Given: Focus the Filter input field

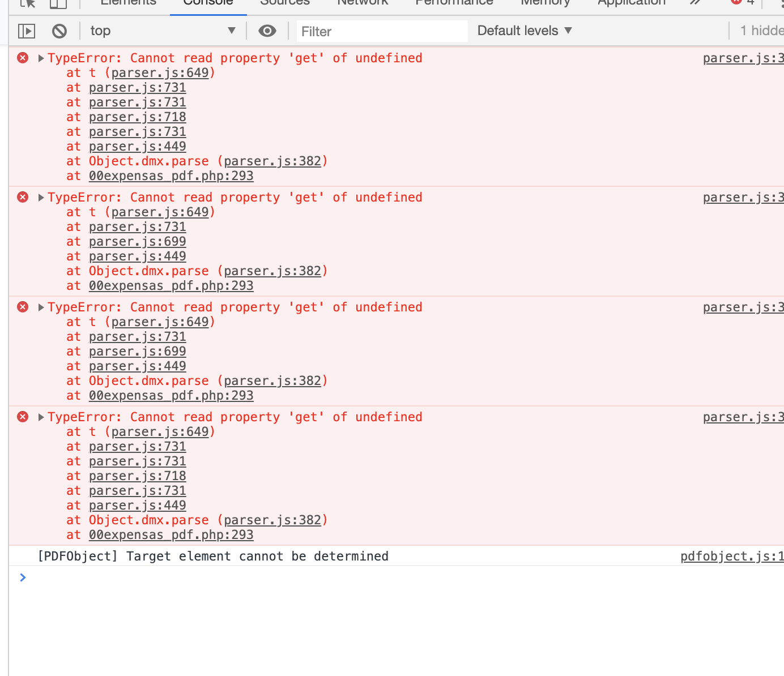Looking at the screenshot, I should click(382, 31).
